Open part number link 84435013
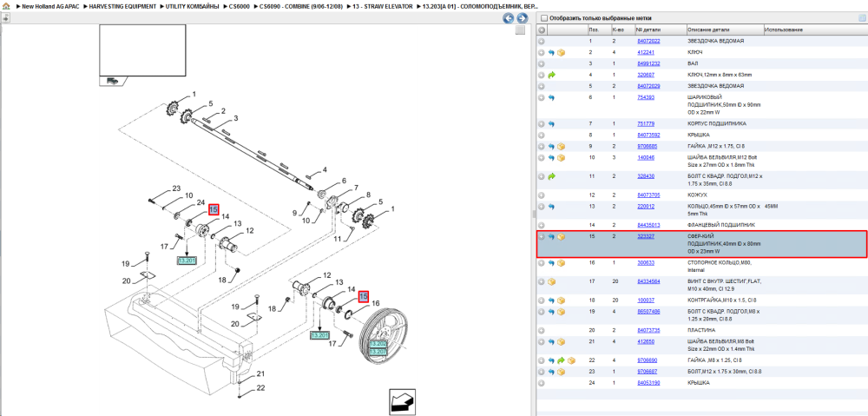Screen dimensions: 868x416 648,225
